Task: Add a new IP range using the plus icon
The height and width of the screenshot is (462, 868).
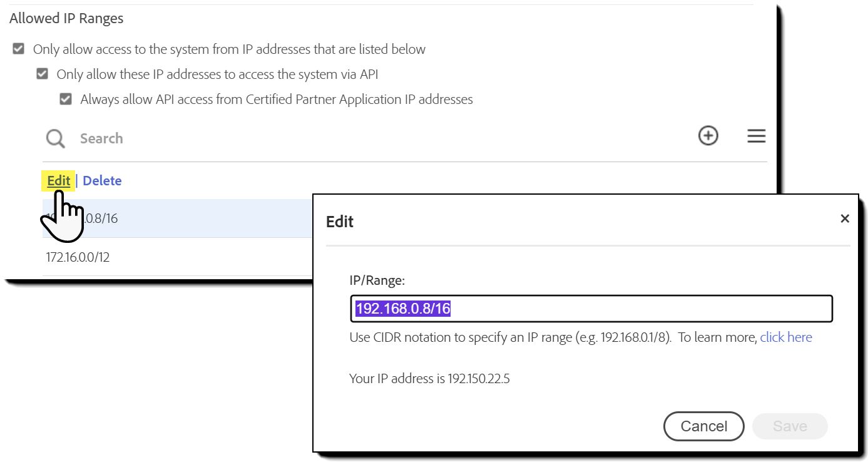Action: click(x=708, y=136)
